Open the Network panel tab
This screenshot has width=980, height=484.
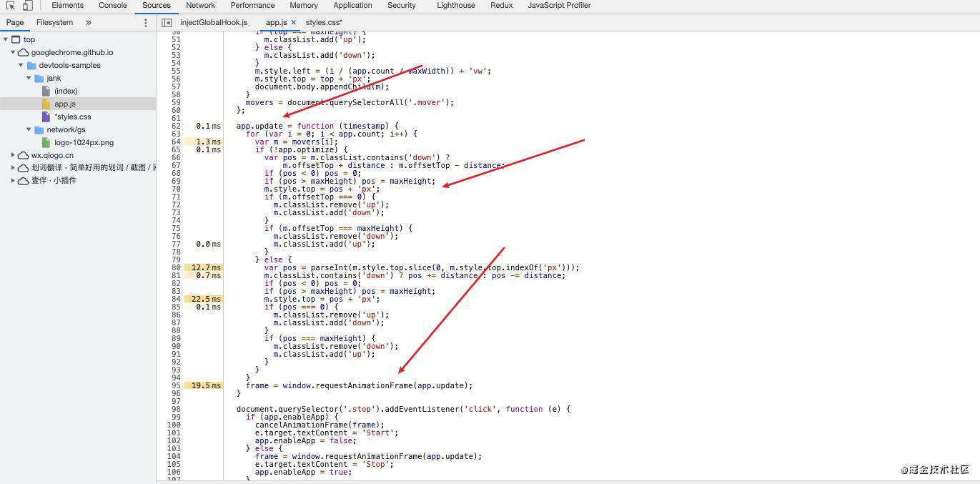coord(201,6)
